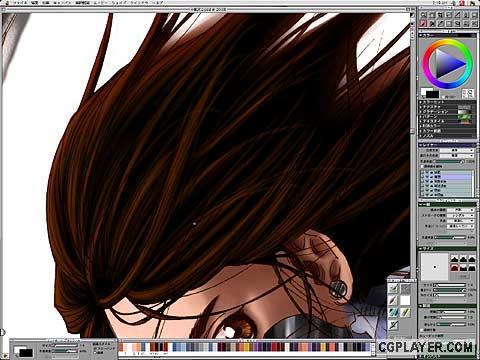Pick the top-middle brush tip profile

(x=463, y=259)
